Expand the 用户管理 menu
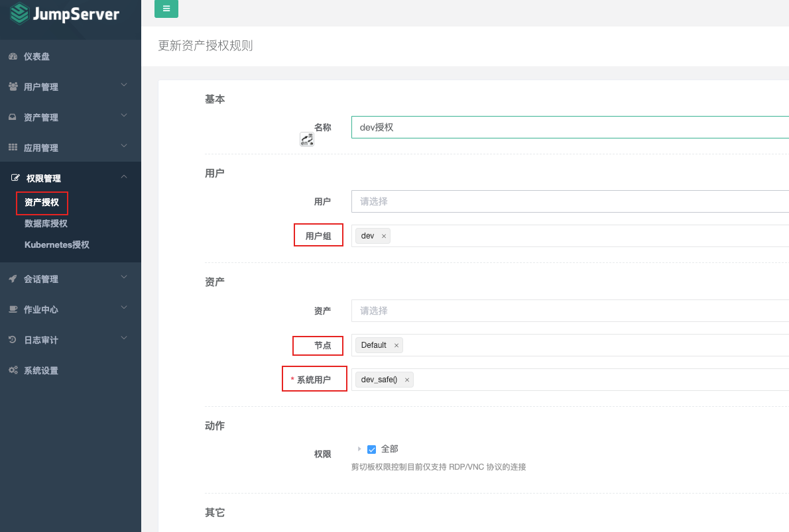 [70, 87]
